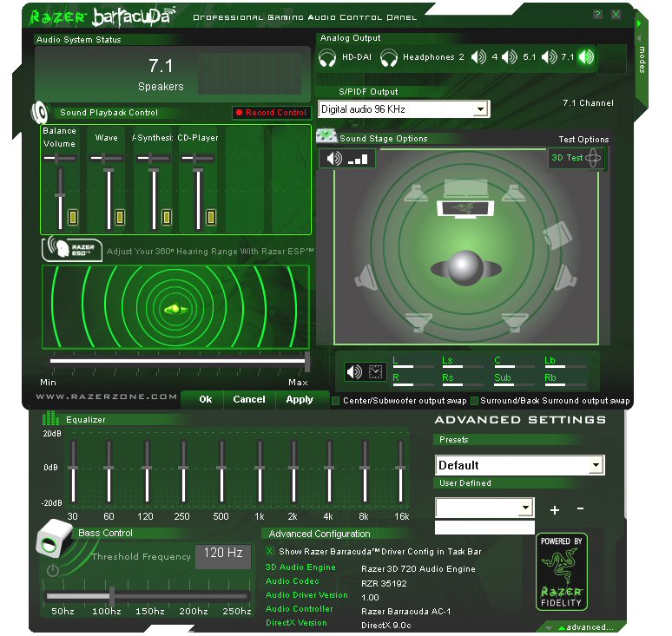Choose the 7.1 speaker output icon
Viewport: 672px width, 636px height.
tap(586, 57)
